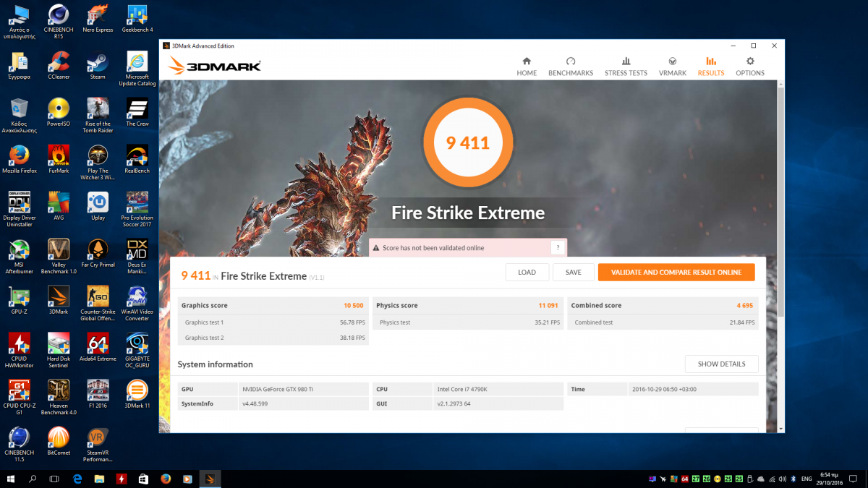
Task: Open File Explorer from the taskbar
Action: click(99, 479)
